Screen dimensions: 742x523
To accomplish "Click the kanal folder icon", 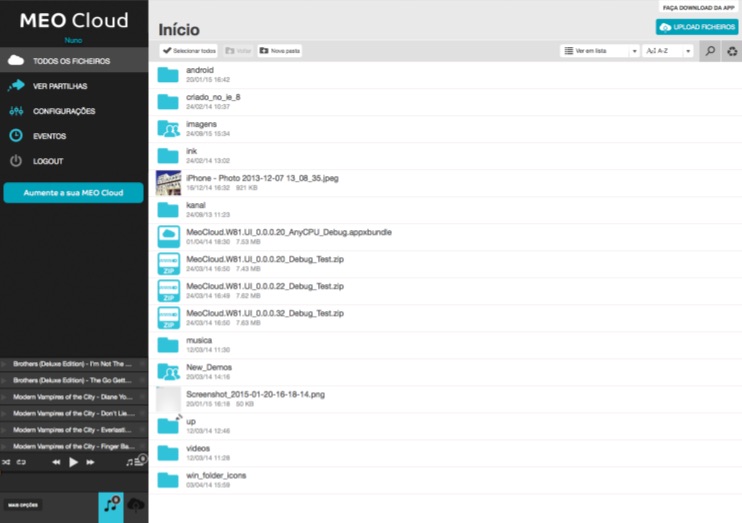I will tap(168, 210).
